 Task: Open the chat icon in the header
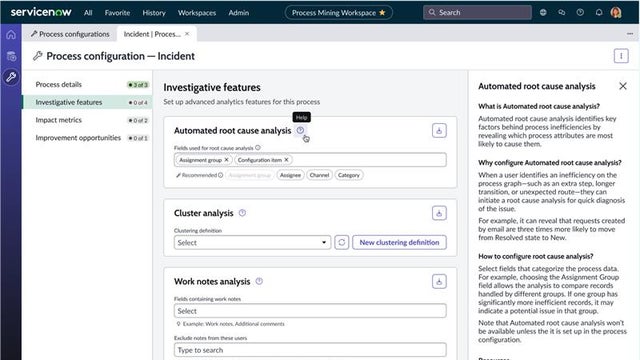click(562, 13)
